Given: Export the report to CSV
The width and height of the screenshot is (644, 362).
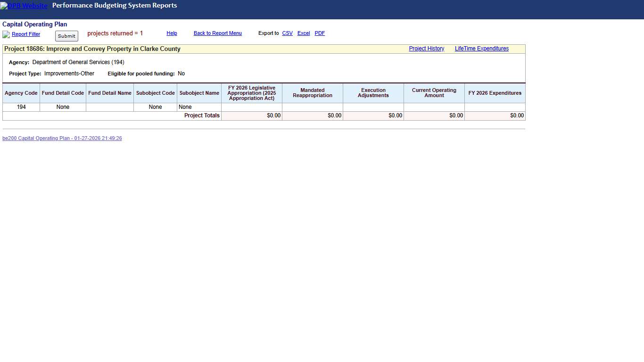Looking at the screenshot, I should [287, 33].
